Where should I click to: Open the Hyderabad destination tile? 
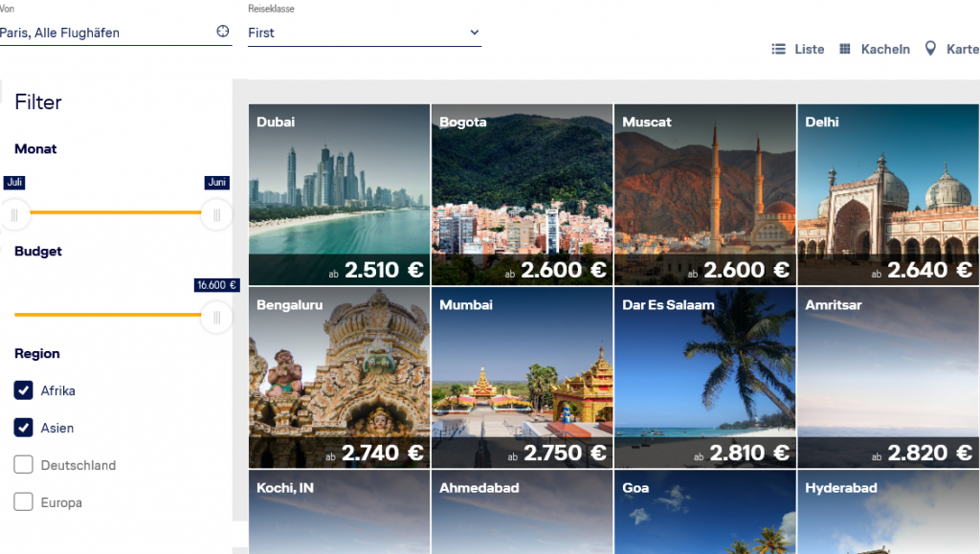tap(888, 512)
